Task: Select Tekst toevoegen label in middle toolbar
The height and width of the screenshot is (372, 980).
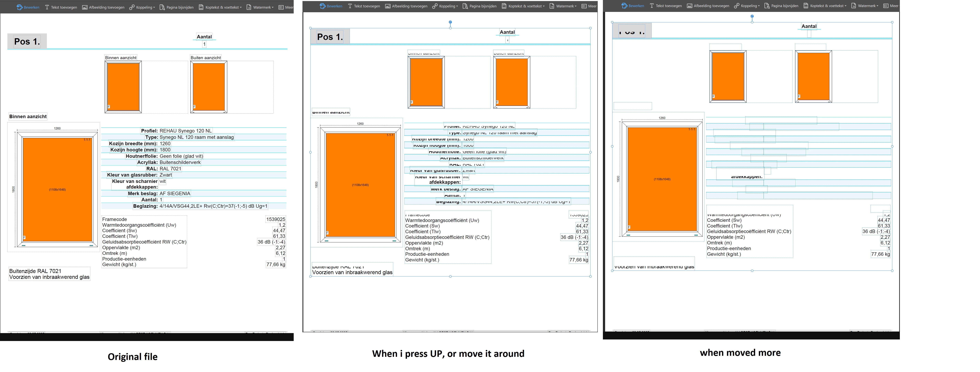Action: click(x=367, y=6)
